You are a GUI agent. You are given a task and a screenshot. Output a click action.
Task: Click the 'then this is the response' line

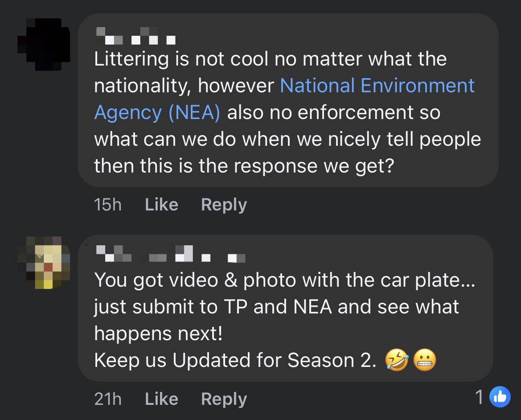(244, 166)
